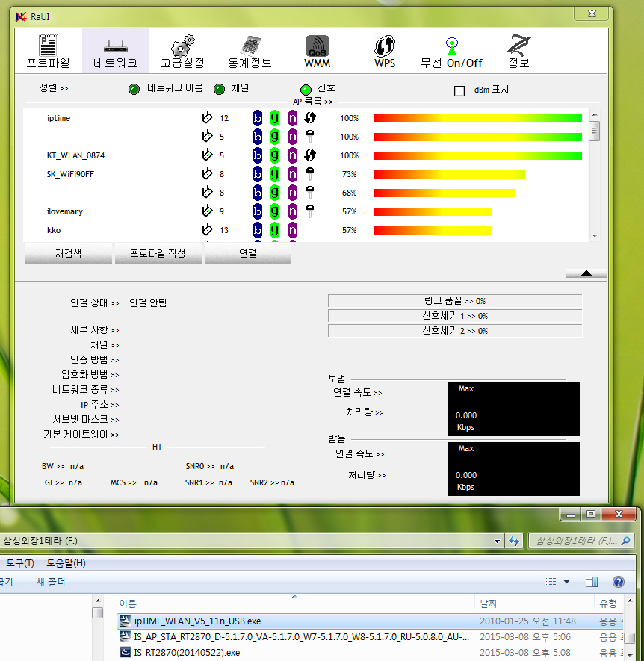Open 고급설정 gear icon
This screenshot has height=661, width=644.
click(x=182, y=46)
